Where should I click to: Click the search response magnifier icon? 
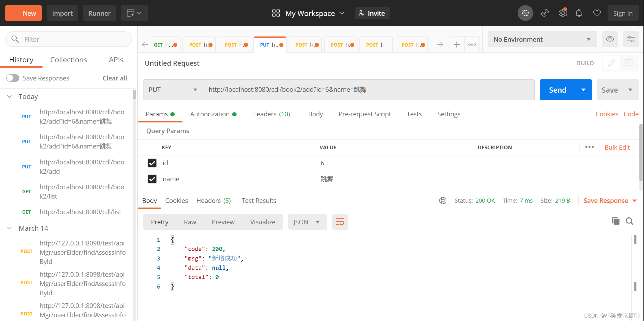click(629, 221)
